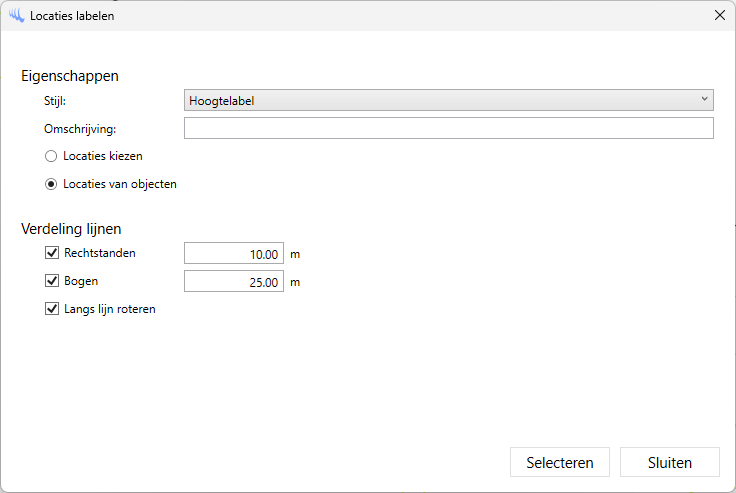Image resolution: width=736 pixels, height=493 pixels.
Task: Click the Bogen field showing 25.00
Action: pos(234,282)
